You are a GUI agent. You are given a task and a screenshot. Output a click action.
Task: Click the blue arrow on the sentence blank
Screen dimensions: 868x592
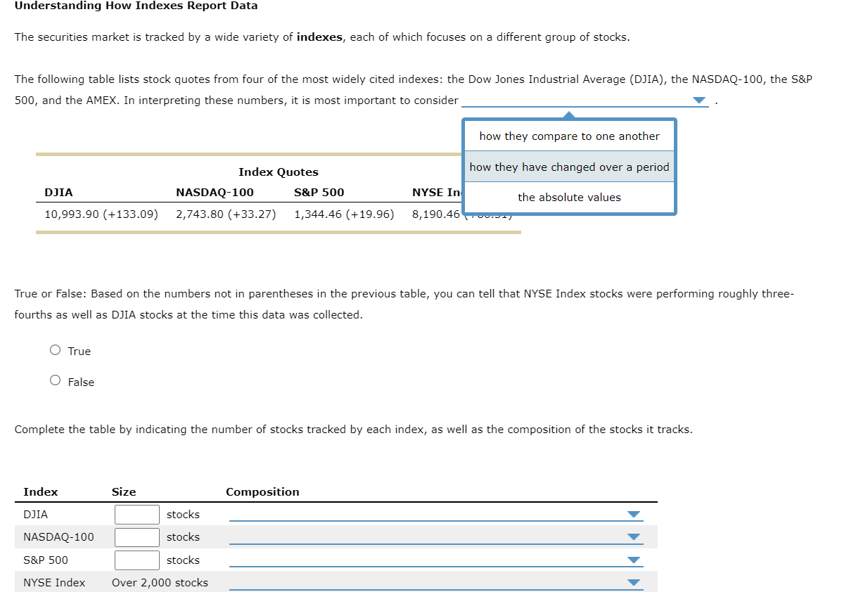tap(698, 100)
